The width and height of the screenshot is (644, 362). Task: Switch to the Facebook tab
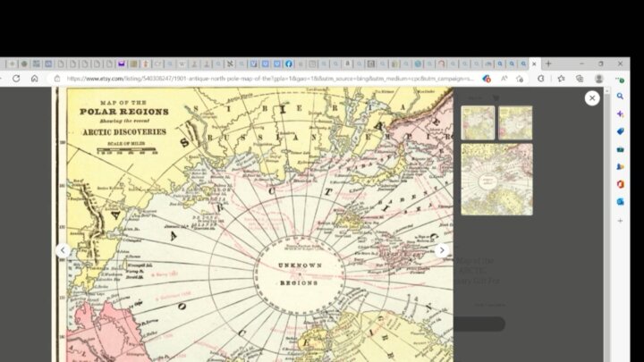289,63
